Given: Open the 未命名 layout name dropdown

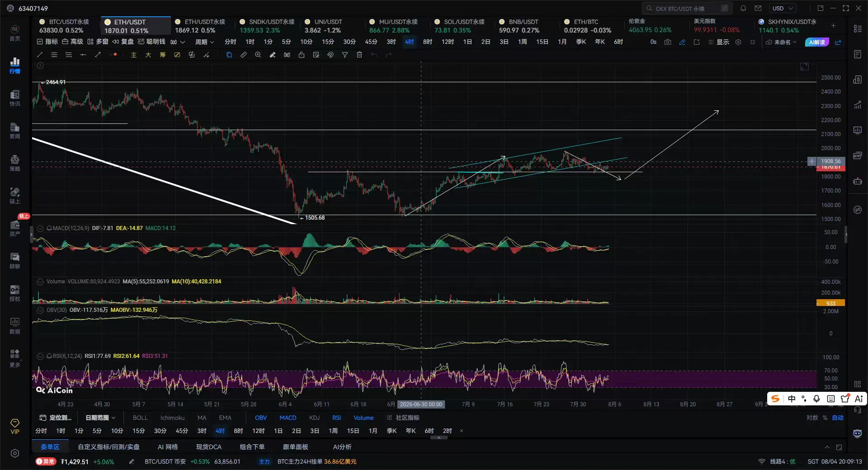Looking at the screenshot, I should coord(781,42).
